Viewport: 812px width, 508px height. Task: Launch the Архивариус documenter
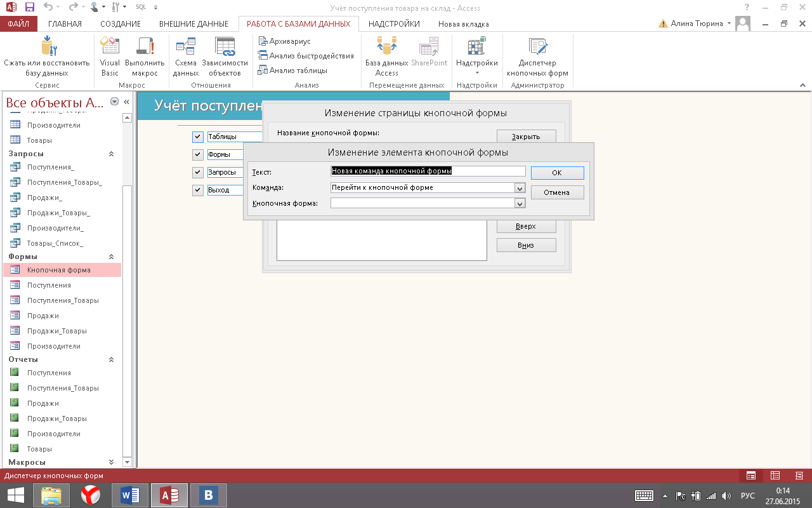285,41
